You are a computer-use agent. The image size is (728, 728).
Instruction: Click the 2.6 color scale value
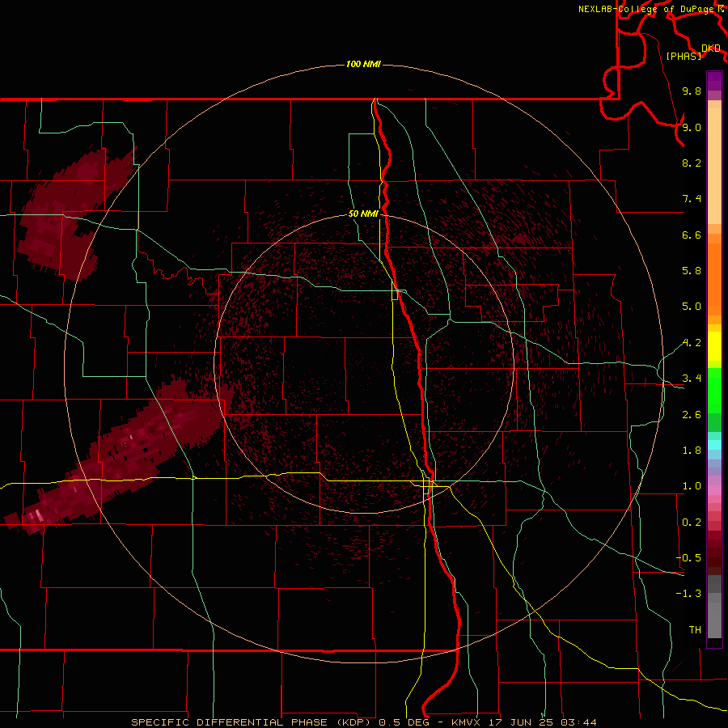[x=692, y=415]
